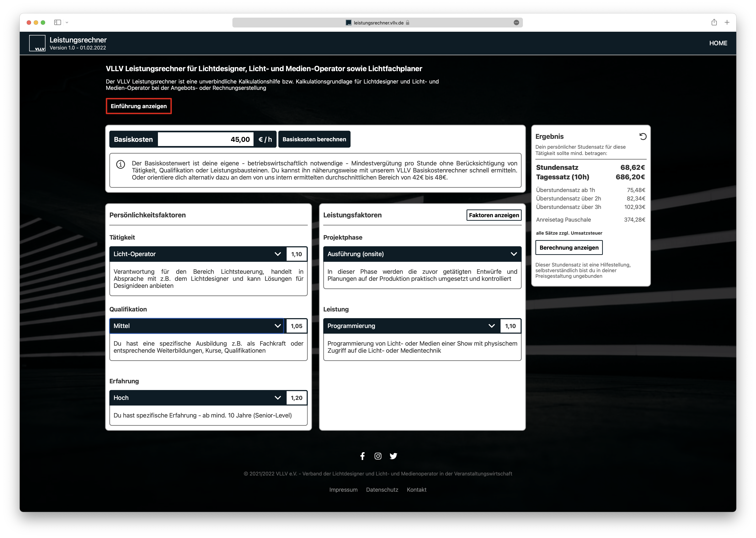The width and height of the screenshot is (756, 538).
Task: Open the Qualifikation dropdown Mittel
Action: 197,326
